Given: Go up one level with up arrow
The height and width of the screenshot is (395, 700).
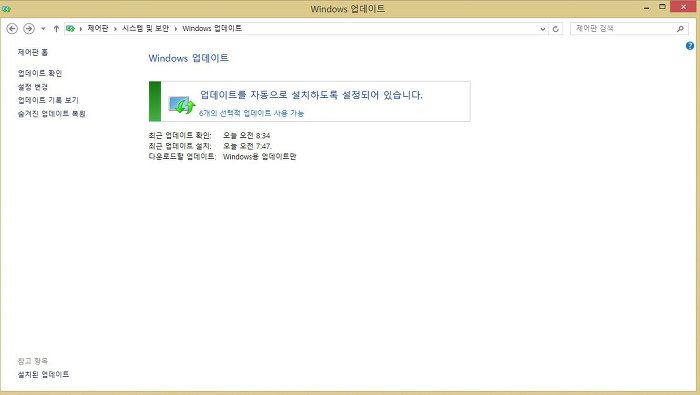Looking at the screenshot, I should tap(56, 29).
